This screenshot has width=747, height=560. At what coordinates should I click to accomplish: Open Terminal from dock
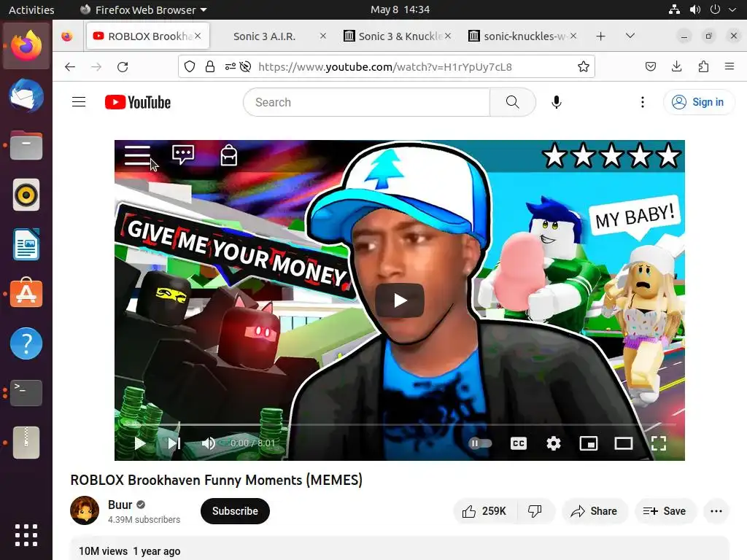coord(26,393)
